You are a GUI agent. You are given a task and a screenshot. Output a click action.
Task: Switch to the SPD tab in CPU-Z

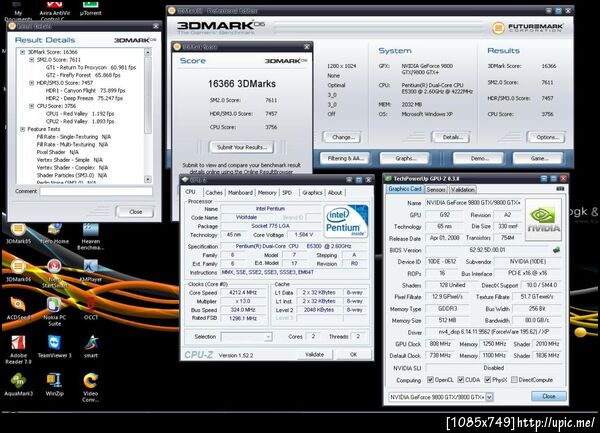pyautogui.click(x=287, y=192)
